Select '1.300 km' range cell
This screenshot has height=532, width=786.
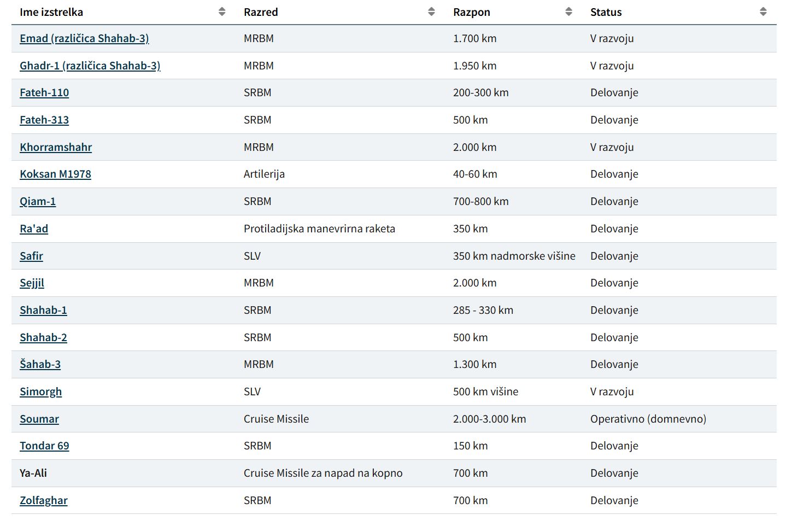[x=513, y=364]
